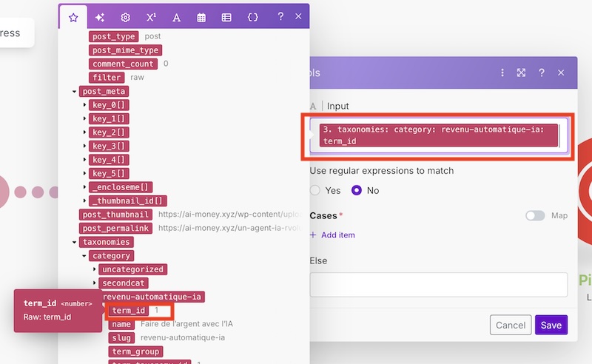Viewport: 592px width, 364px height.
Task: Expand the key_1[] array
Action: tap(84, 118)
